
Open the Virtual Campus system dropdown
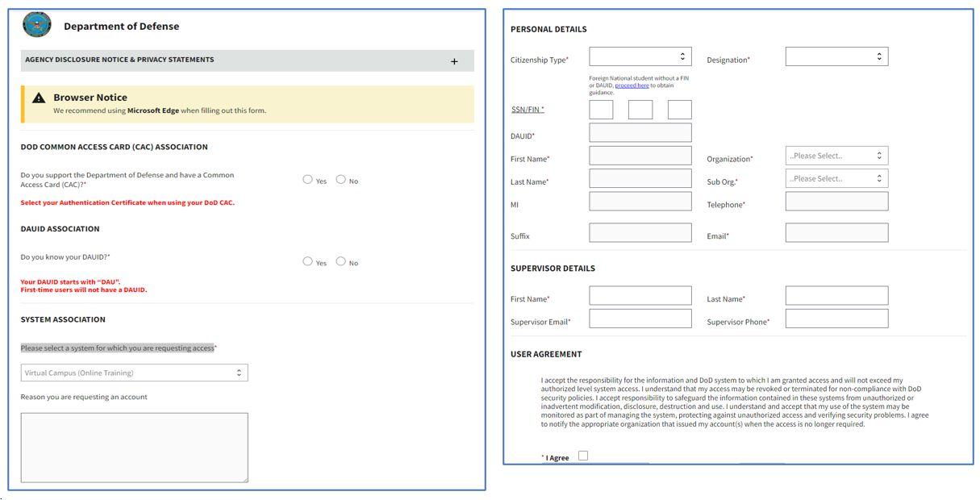tap(134, 373)
